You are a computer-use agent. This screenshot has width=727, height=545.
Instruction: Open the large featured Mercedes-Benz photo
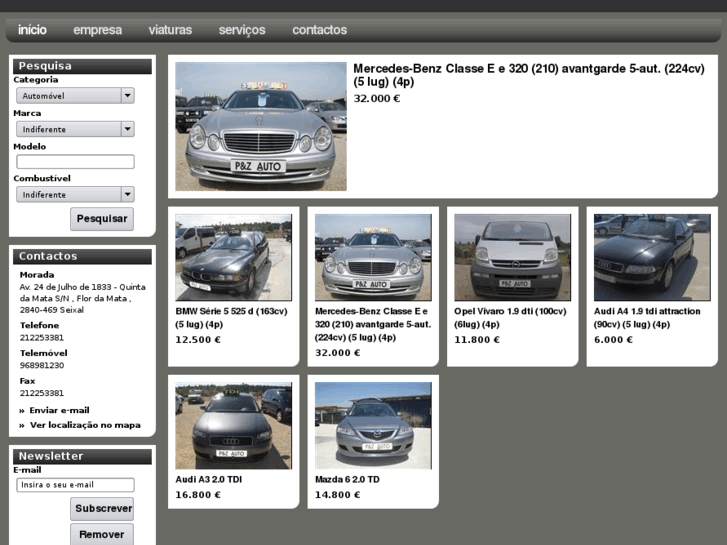(261, 126)
